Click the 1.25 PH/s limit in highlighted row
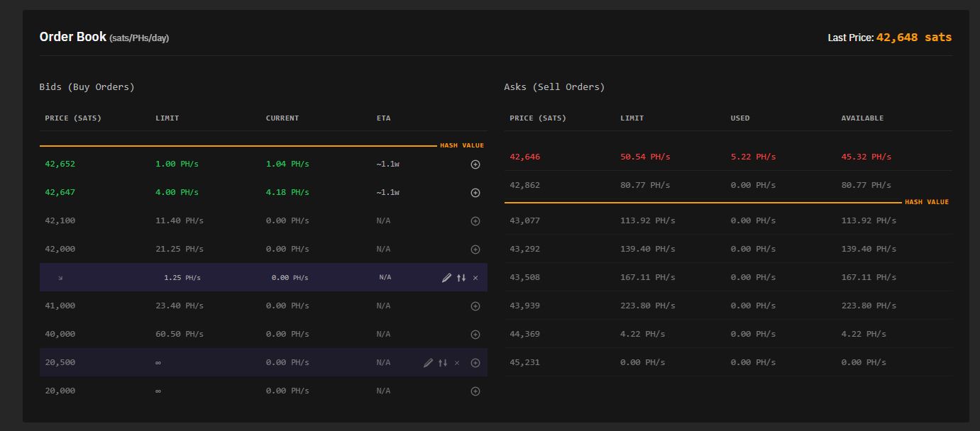The width and height of the screenshot is (980, 431). pos(182,278)
